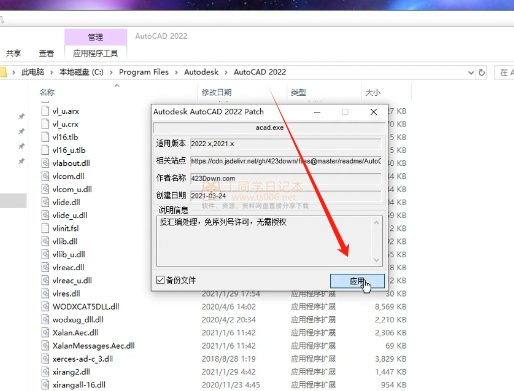Select the WODXCAT5DLL.dll file icon

(x=45, y=306)
